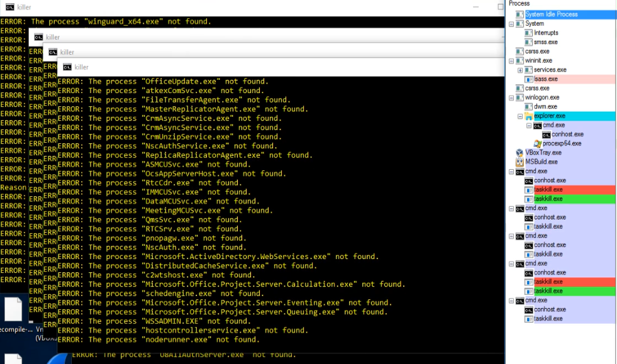Click the wininit.exe process icon
The height and width of the screenshot is (364, 617).
(x=520, y=60)
